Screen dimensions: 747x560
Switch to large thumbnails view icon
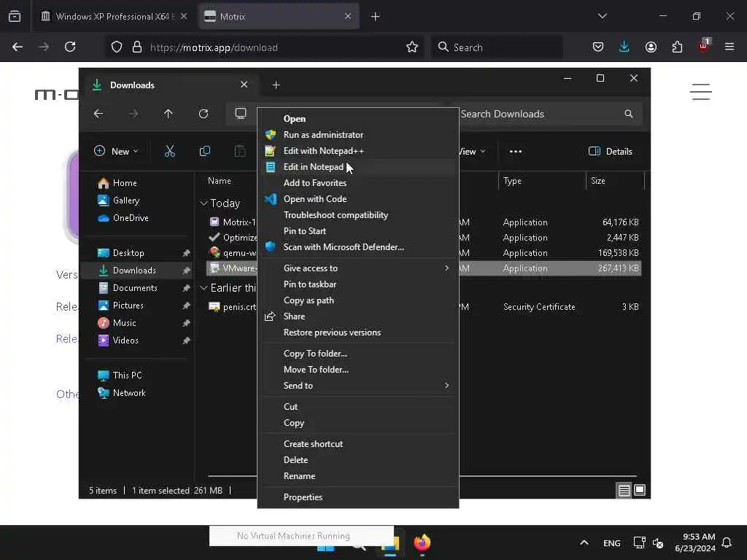click(x=640, y=490)
